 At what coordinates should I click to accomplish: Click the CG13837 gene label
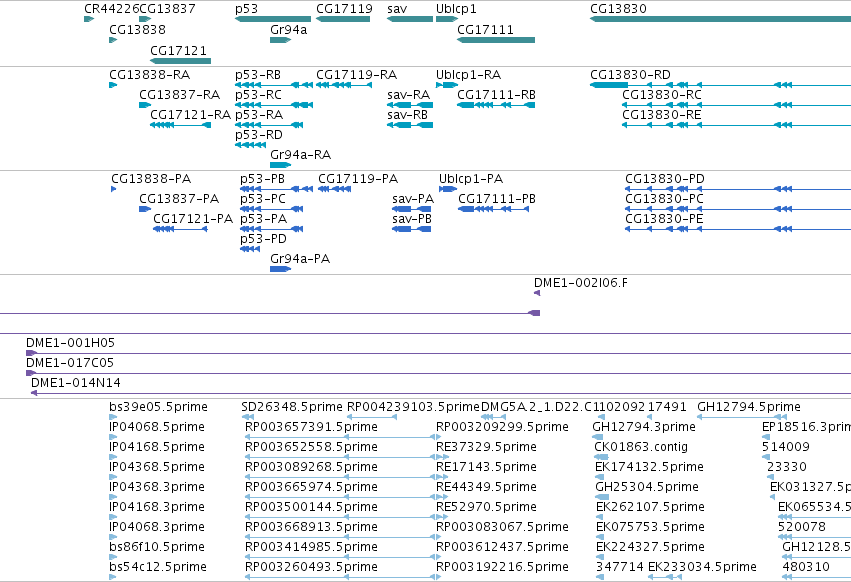click(x=168, y=9)
